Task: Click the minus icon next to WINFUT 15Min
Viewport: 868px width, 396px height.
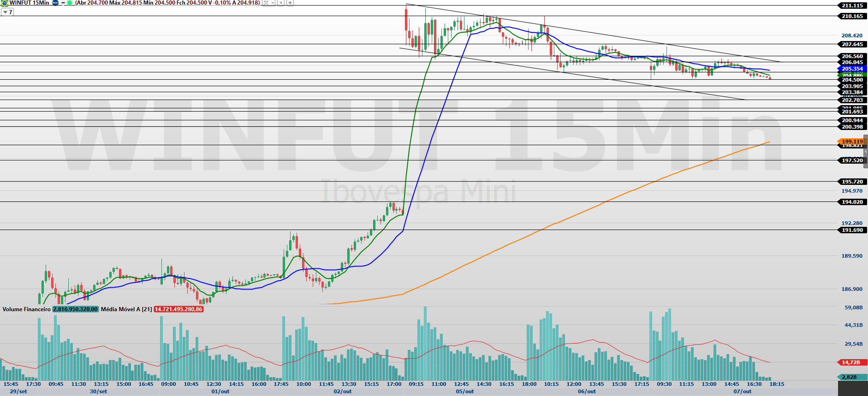Action: click(63, 3)
